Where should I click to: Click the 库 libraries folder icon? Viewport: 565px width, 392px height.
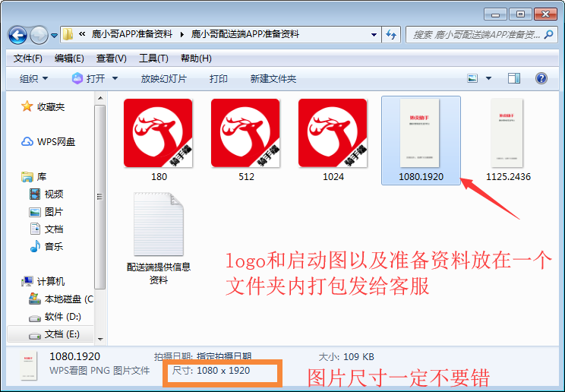point(27,177)
